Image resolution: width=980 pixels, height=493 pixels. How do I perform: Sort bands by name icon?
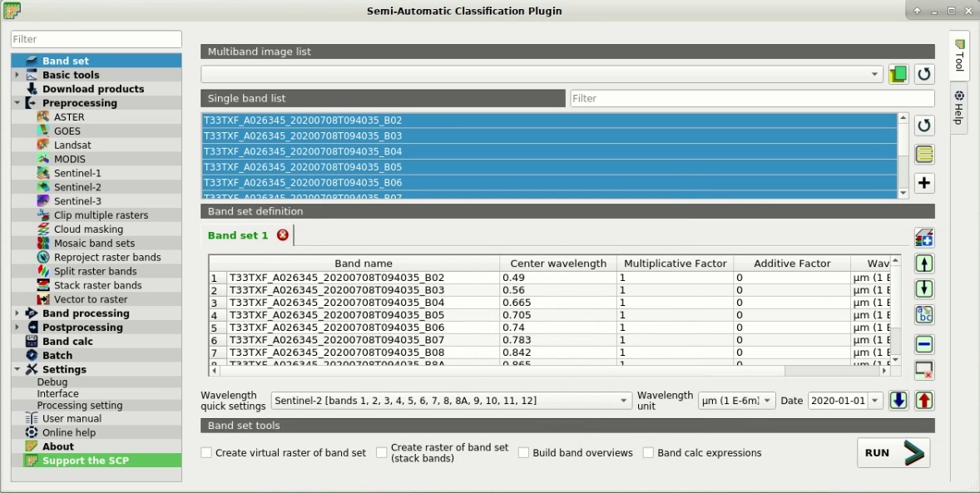(923, 314)
